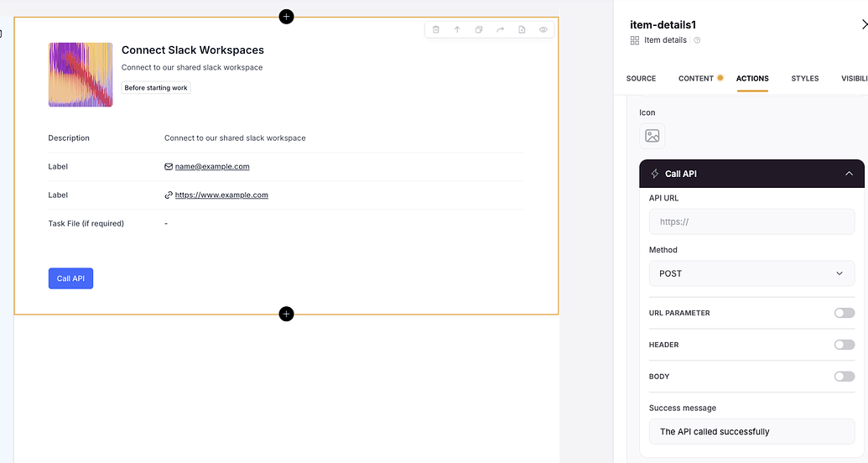Screen dimensions: 868x463
Task: Click the Label text beside the email
Action: [58, 167]
